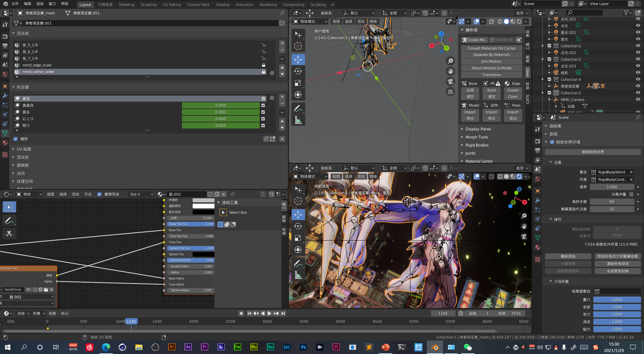Select the Annotate tool in node editor
644x354 pixels.
pyautogui.click(x=9, y=221)
